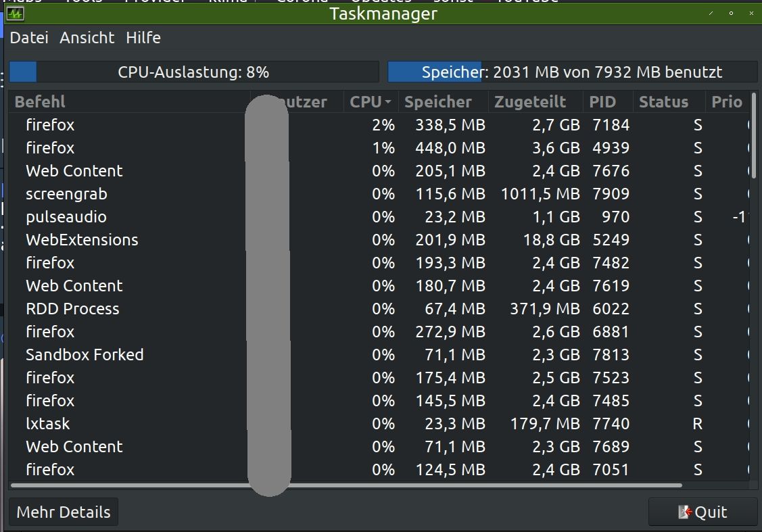Click allocated value 18,8 GB

coord(552,239)
